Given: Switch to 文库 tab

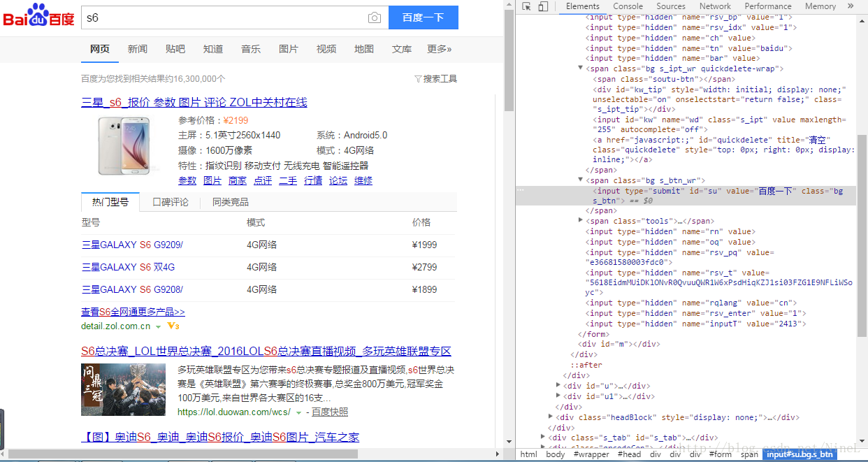Looking at the screenshot, I should click(402, 49).
